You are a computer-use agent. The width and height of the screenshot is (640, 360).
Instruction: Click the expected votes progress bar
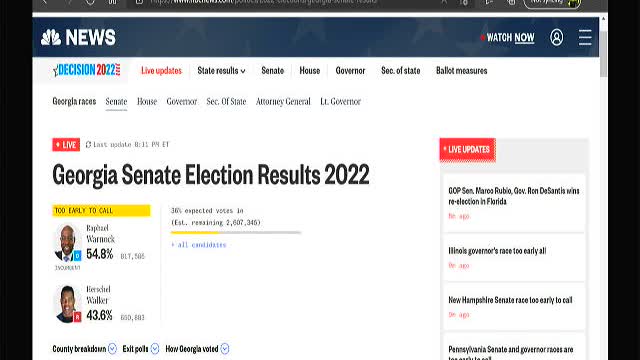click(236, 233)
